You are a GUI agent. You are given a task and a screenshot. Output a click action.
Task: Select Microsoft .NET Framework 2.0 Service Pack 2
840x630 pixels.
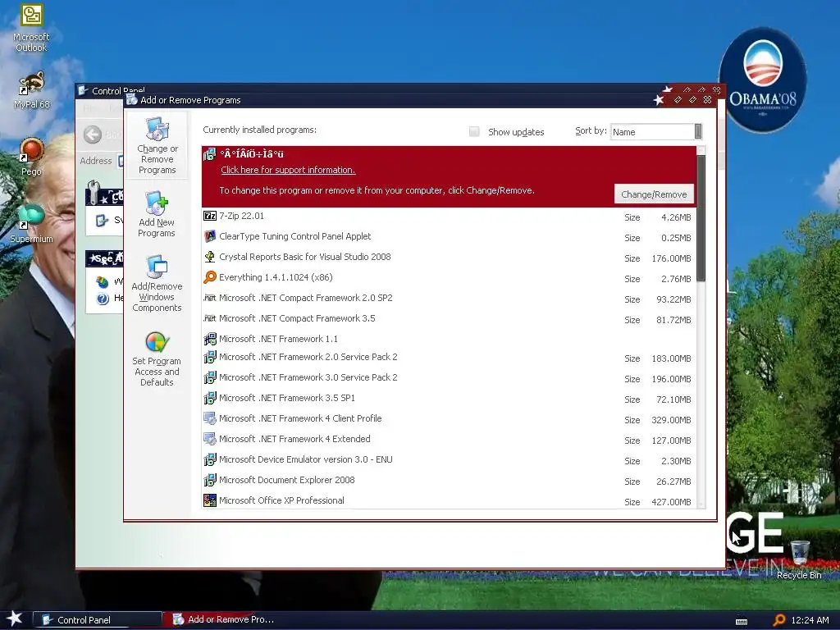pos(449,358)
